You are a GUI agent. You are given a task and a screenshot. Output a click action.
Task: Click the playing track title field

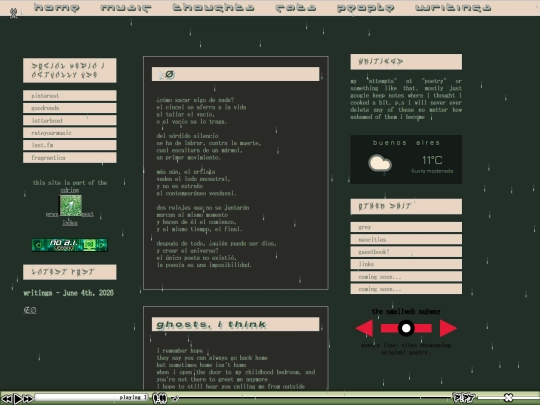[x=92, y=397]
